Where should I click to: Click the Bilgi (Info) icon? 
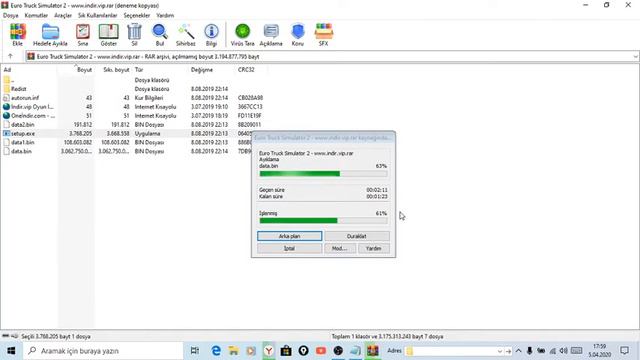211,34
